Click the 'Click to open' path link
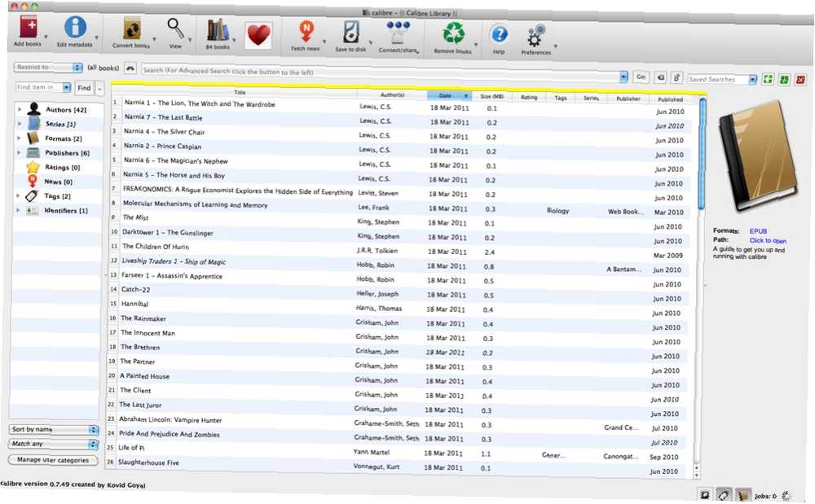This screenshot has width=815, height=504. [768, 240]
